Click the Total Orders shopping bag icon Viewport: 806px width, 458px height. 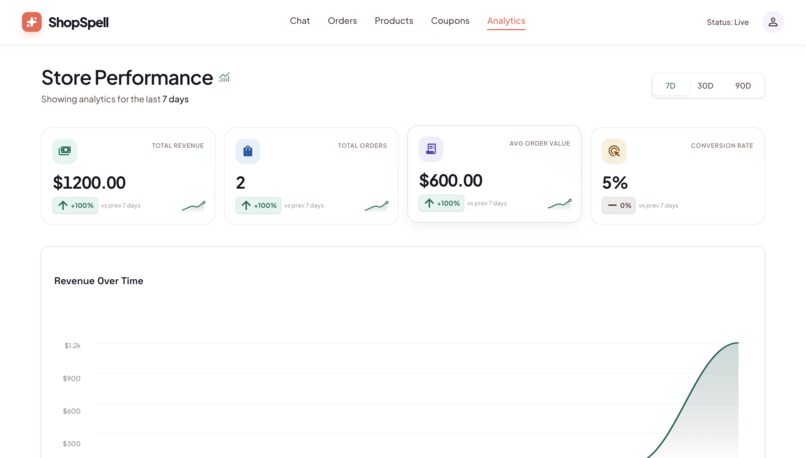248,151
